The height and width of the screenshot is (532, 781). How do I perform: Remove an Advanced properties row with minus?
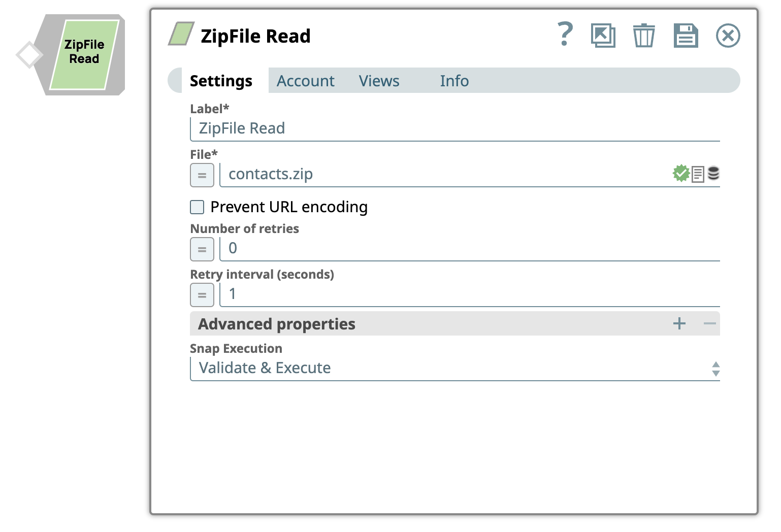pyautogui.click(x=709, y=324)
